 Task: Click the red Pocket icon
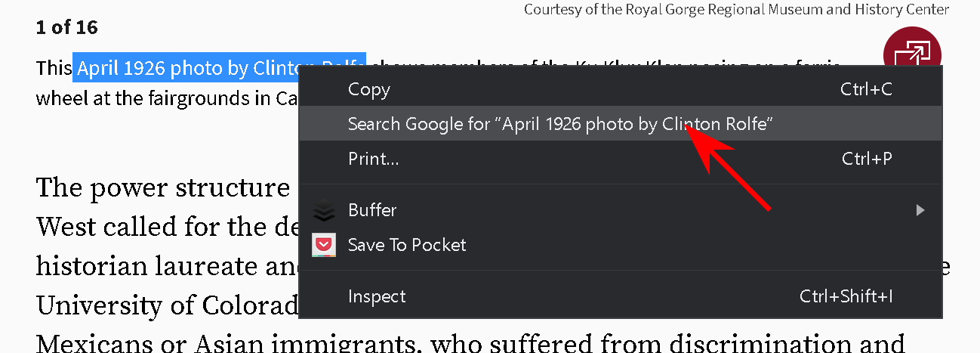324,245
